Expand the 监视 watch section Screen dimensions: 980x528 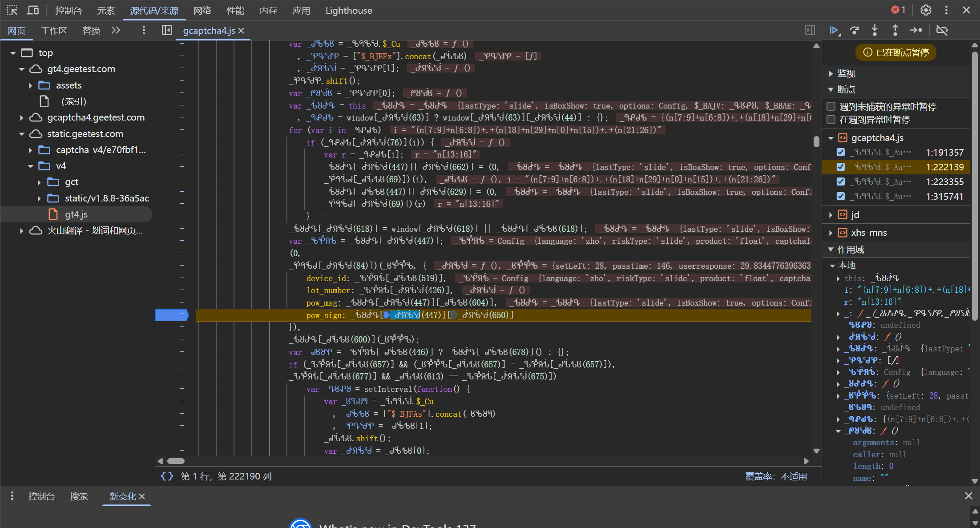pyautogui.click(x=831, y=73)
